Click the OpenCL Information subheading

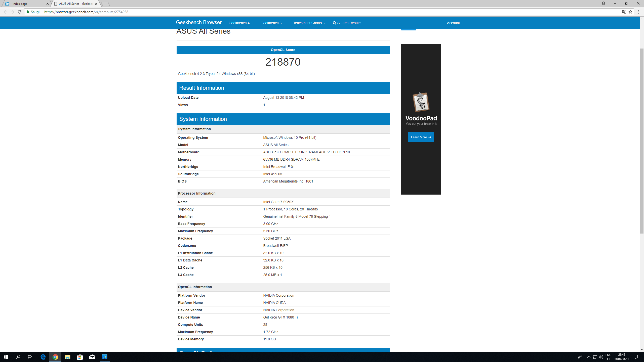click(195, 287)
